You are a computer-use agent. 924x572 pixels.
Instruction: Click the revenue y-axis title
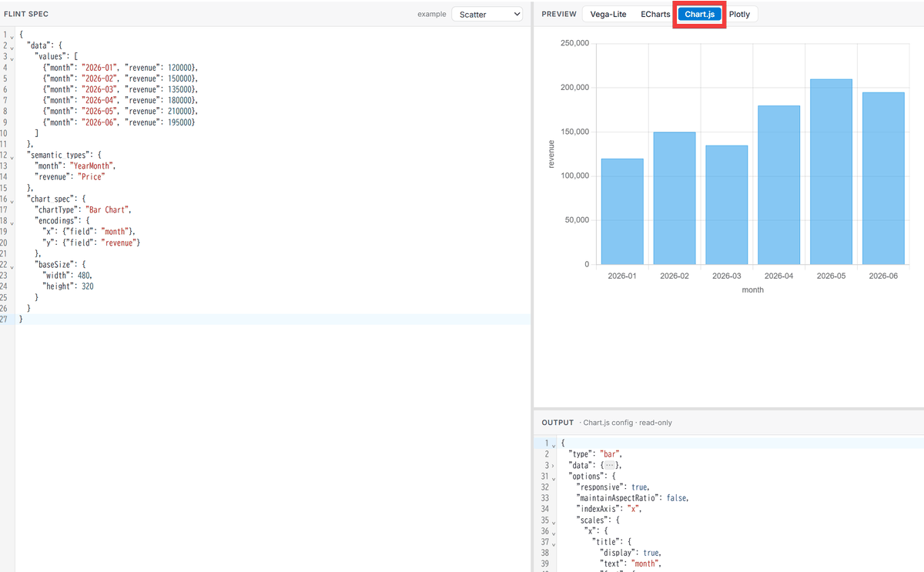[x=551, y=154]
